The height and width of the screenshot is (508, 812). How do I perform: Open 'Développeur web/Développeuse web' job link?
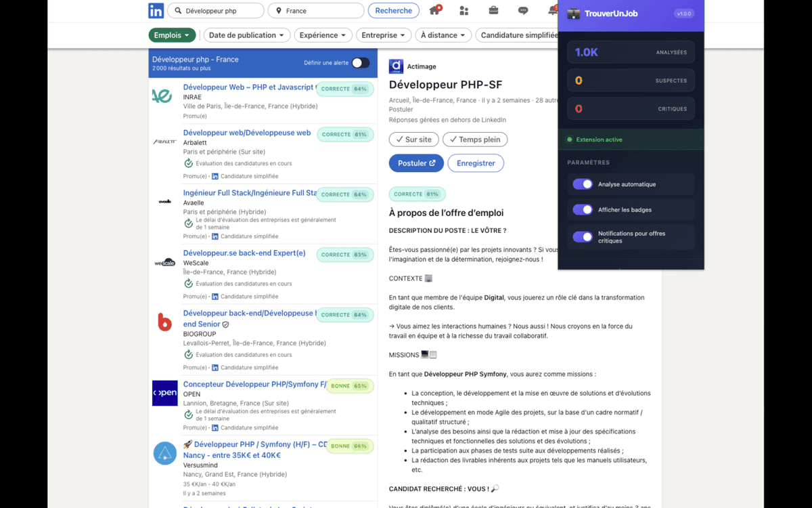[247, 133]
